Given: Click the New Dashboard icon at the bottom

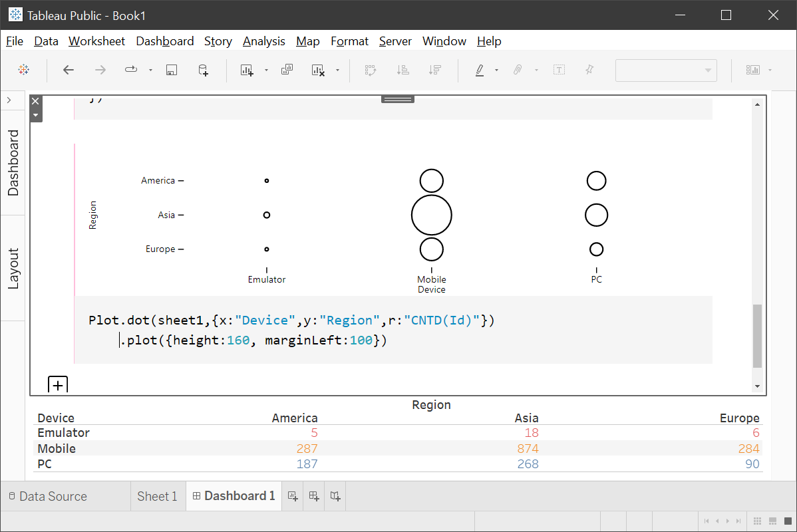Looking at the screenshot, I should coord(313,496).
